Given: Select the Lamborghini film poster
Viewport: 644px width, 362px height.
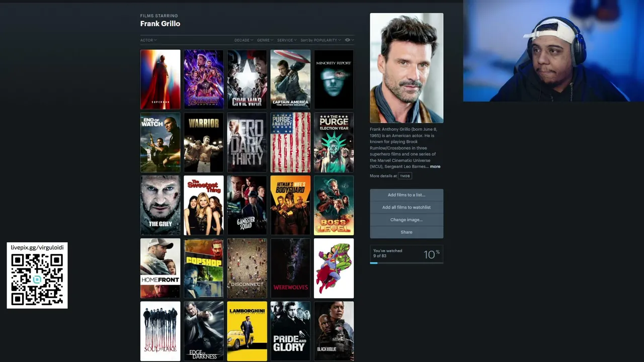Looking at the screenshot, I should click(x=247, y=331).
